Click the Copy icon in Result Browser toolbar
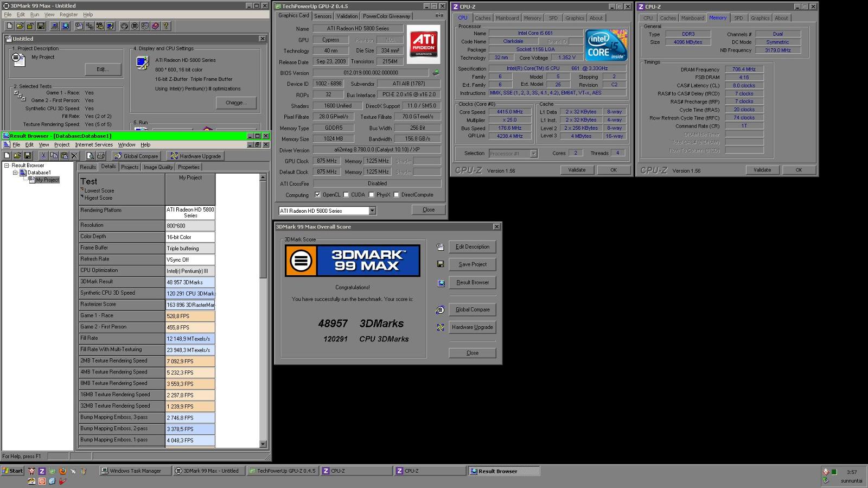This screenshot has height=488, width=868. (x=54, y=156)
